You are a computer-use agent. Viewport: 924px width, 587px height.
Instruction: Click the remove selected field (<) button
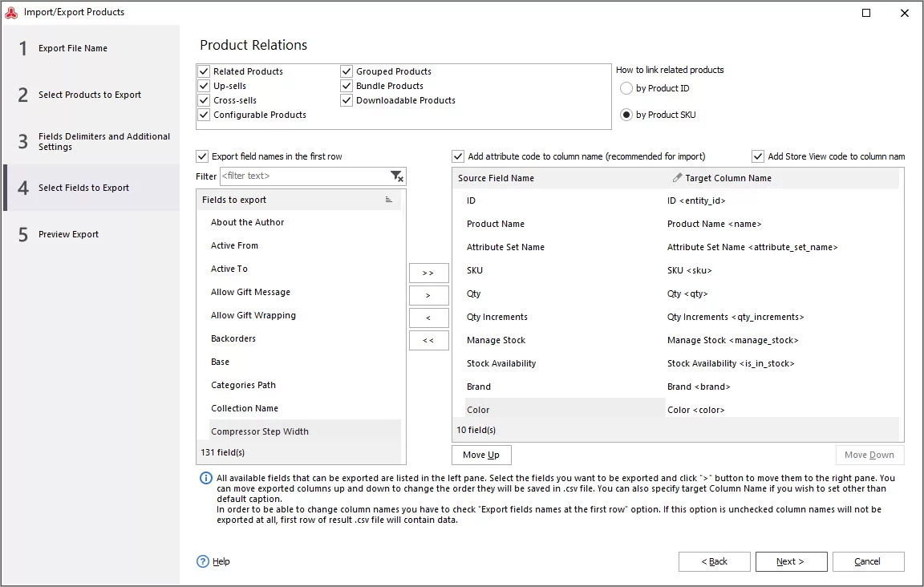[428, 318]
